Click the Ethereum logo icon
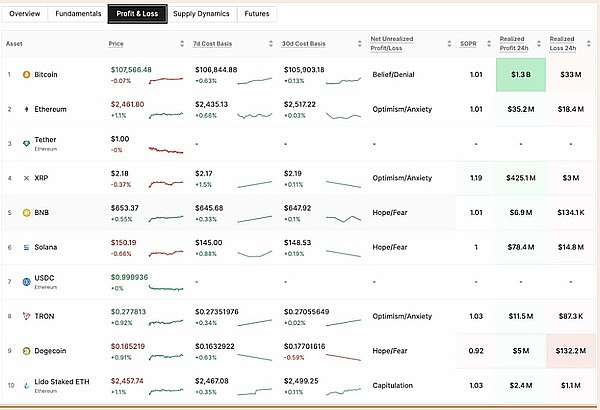600x410 pixels. click(x=26, y=108)
